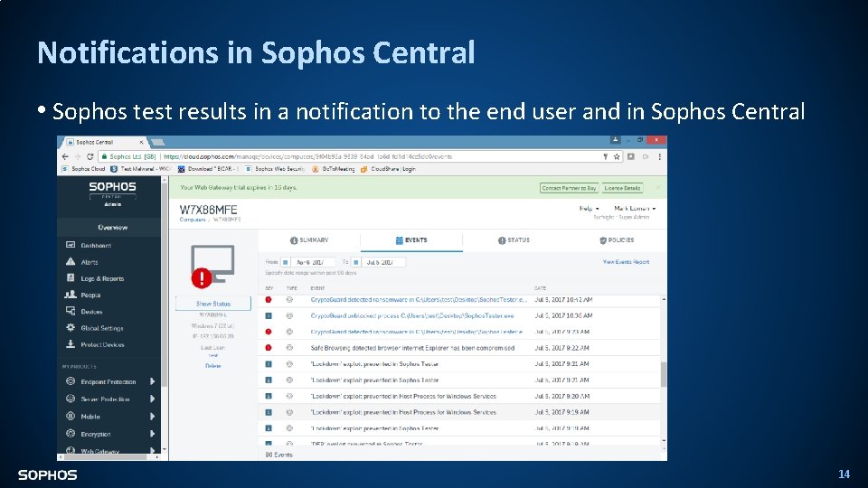Click the Contact Partner to Buy button

pyautogui.click(x=569, y=188)
